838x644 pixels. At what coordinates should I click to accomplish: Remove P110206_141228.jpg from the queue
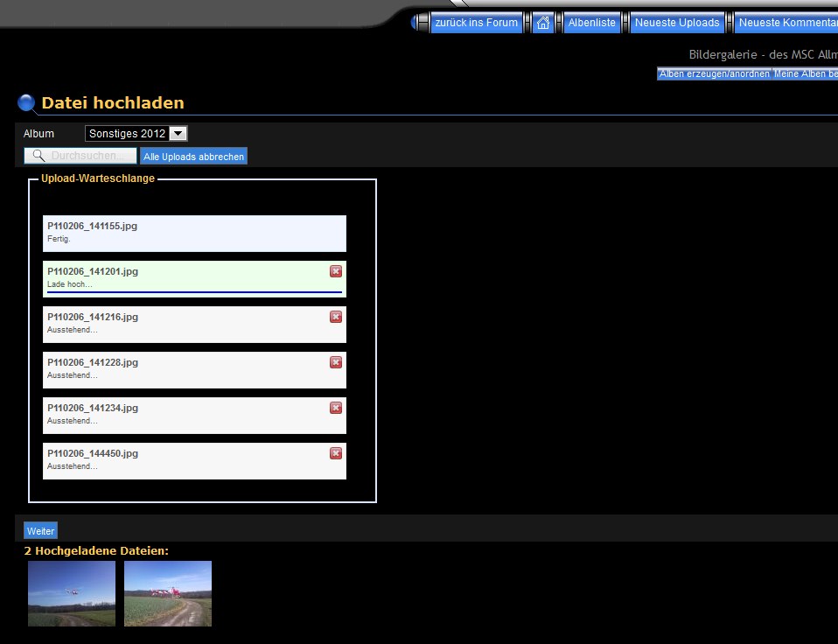pyautogui.click(x=336, y=362)
